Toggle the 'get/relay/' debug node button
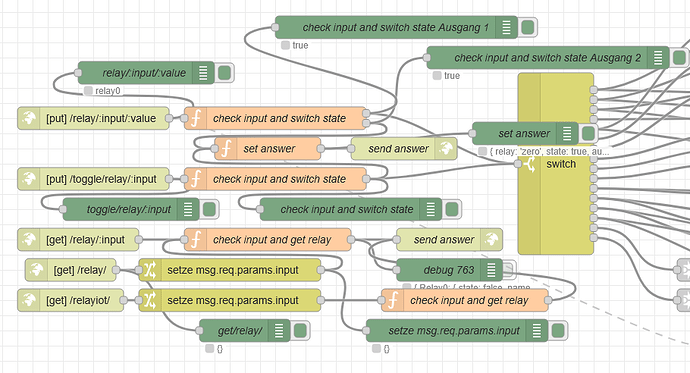 [x=300, y=331]
